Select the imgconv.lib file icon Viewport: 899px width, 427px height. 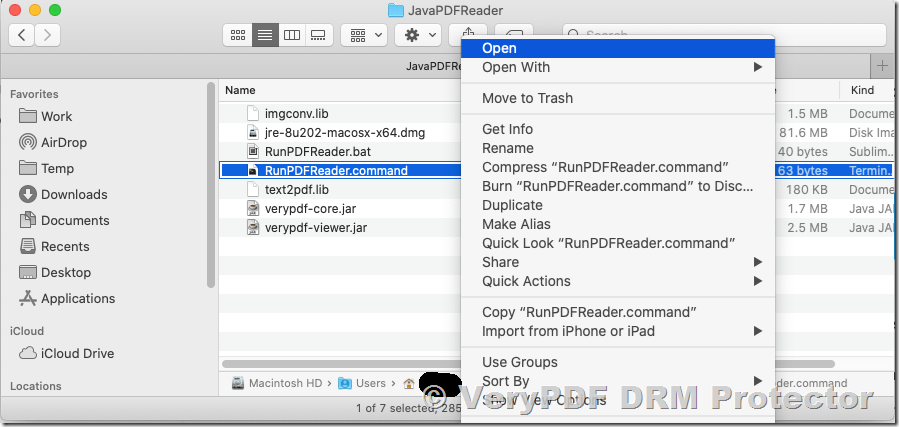(253, 113)
